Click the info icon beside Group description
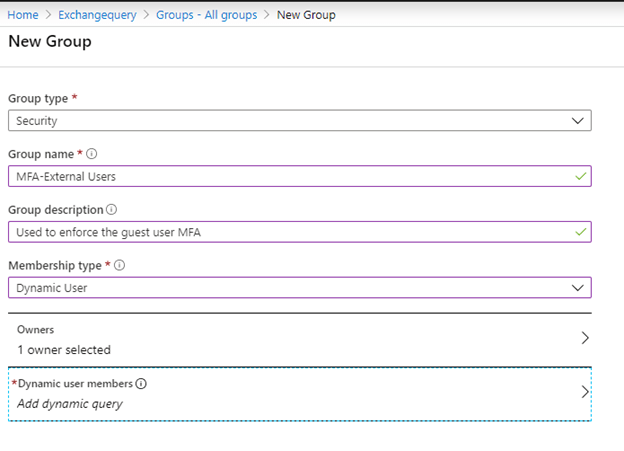This screenshot has height=451, width=624. click(111, 210)
